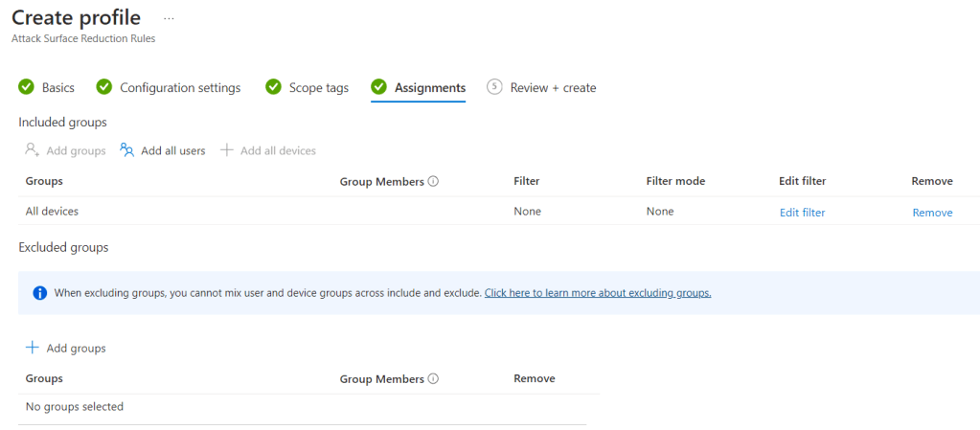Remove the All devices group
The height and width of the screenshot is (430, 980).
pos(932,213)
